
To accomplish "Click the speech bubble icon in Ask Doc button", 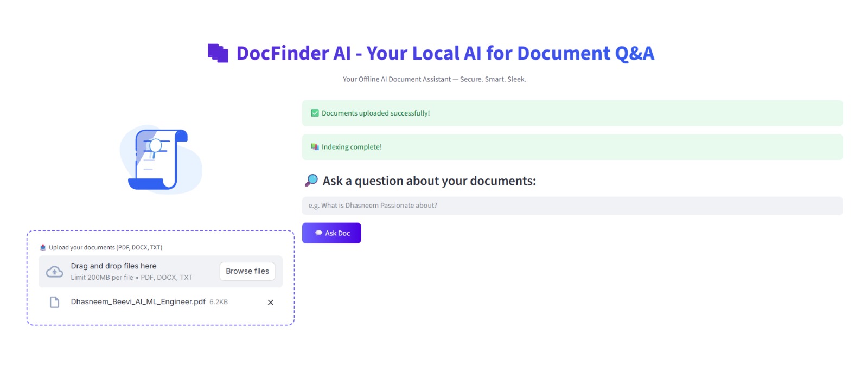I will pyautogui.click(x=319, y=233).
